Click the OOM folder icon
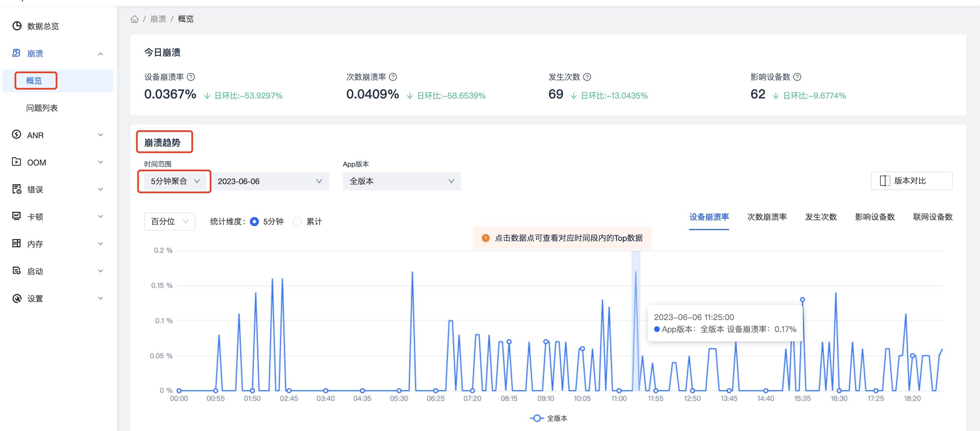 click(16, 162)
